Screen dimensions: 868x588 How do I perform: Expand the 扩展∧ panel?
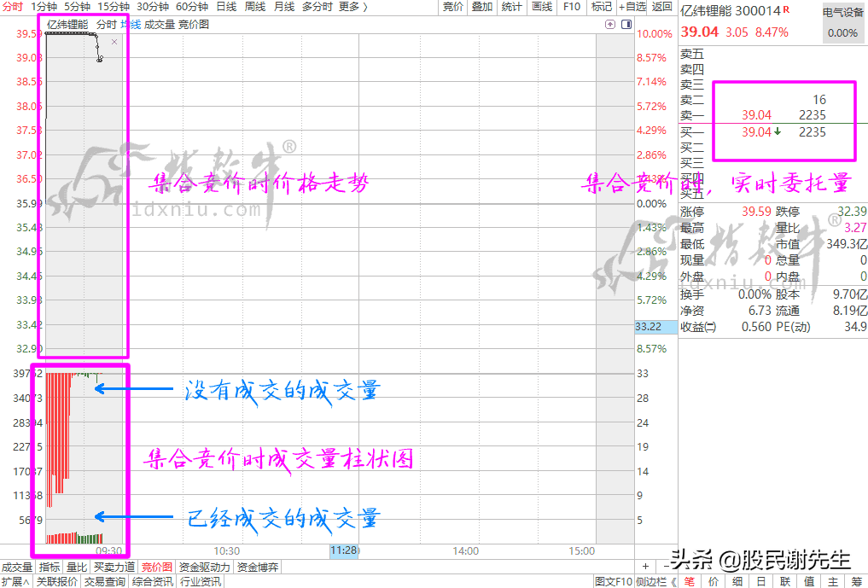[15, 581]
